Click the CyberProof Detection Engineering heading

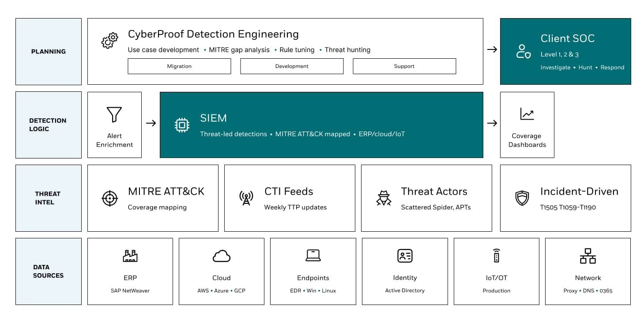coord(213,34)
